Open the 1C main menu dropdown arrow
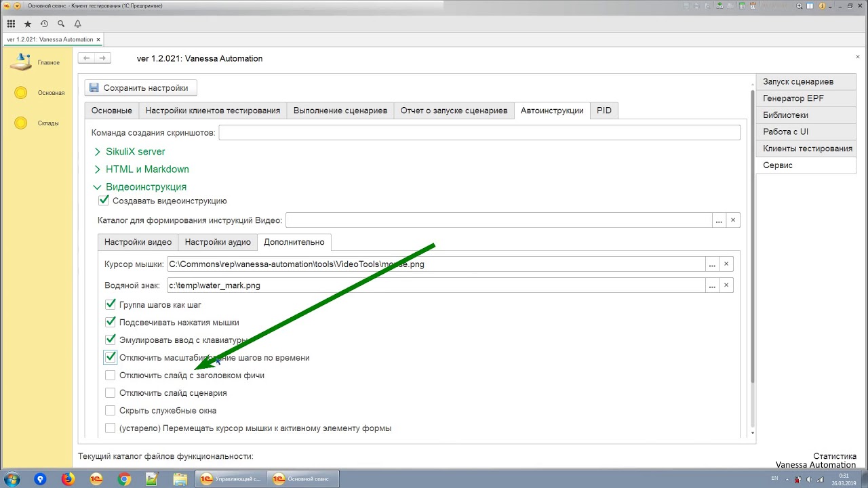Viewport: 868px width, 488px height. [x=17, y=5]
